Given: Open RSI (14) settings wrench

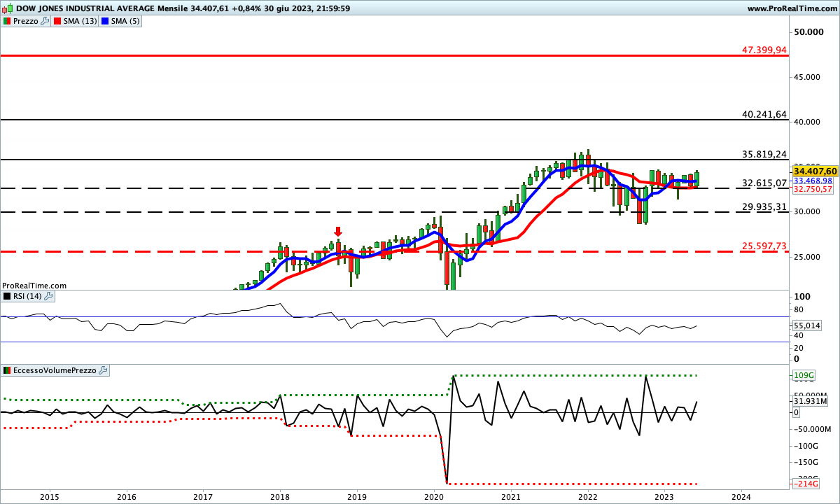Looking at the screenshot, I should coord(49,296).
